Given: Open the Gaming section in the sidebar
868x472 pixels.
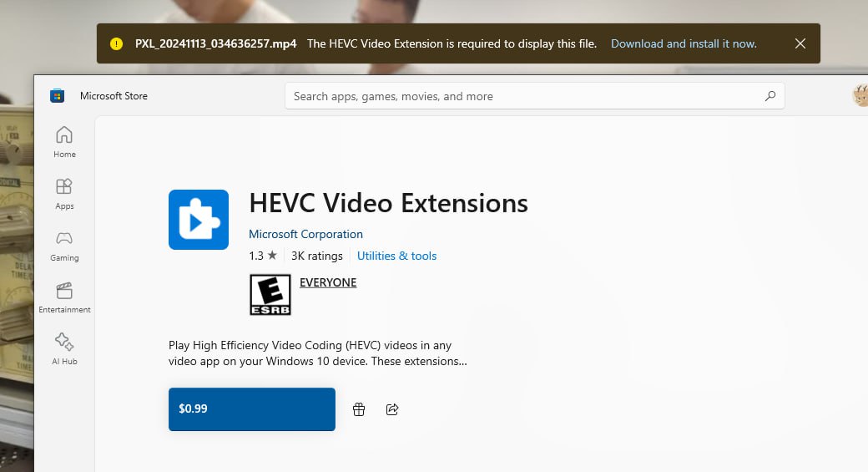Looking at the screenshot, I should (x=64, y=245).
